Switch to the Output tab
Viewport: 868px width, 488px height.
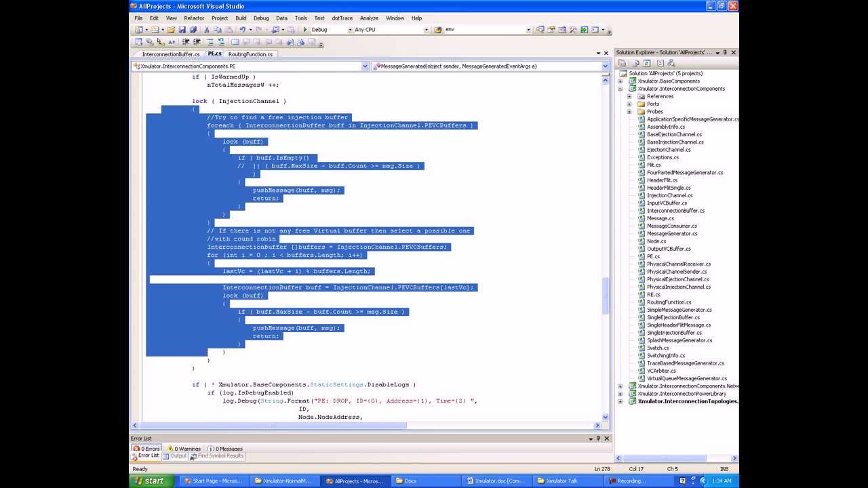click(174, 456)
